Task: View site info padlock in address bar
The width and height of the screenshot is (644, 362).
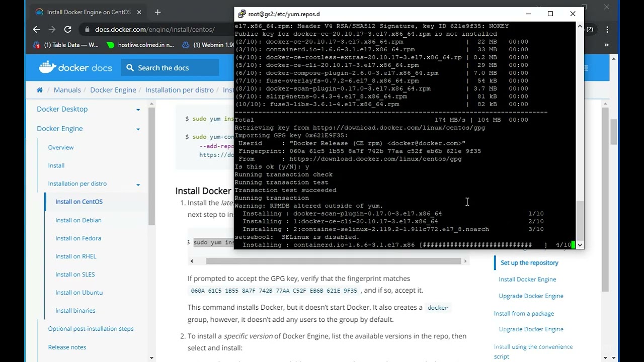Action: pyautogui.click(x=88, y=29)
